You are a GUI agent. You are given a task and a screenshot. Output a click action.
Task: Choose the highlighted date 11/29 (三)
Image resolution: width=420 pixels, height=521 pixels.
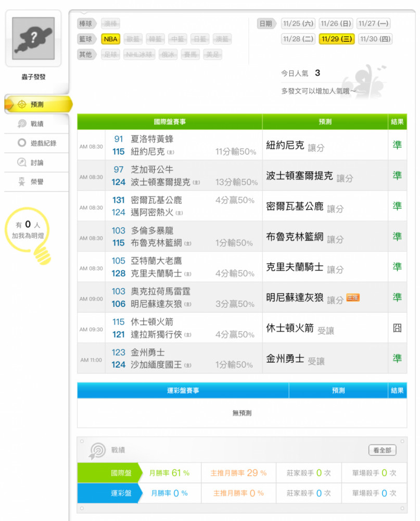(337, 39)
